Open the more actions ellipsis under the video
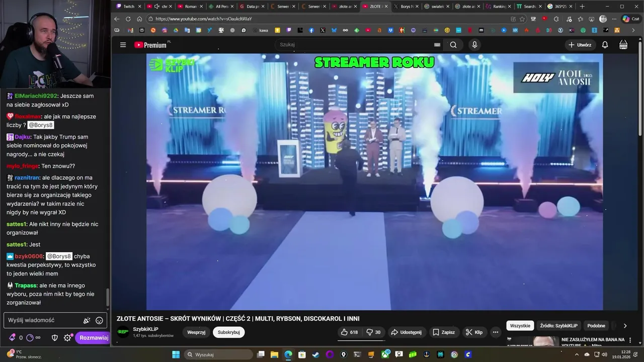 click(x=496, y=332)
